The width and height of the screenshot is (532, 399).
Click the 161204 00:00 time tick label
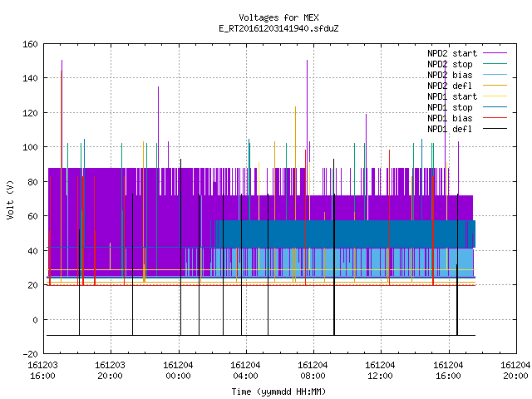tap(178, 371)
